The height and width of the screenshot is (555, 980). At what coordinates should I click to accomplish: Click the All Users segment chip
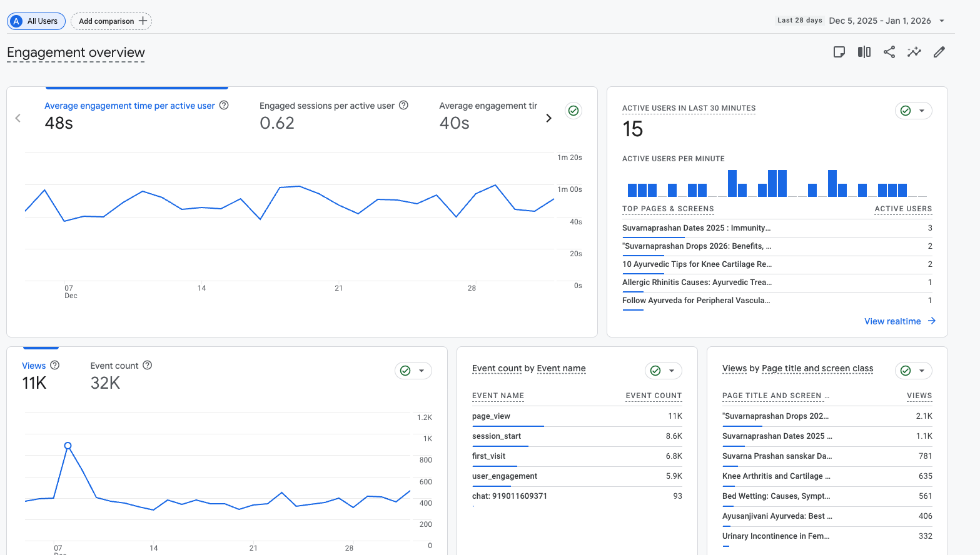(x=36, y=21)
